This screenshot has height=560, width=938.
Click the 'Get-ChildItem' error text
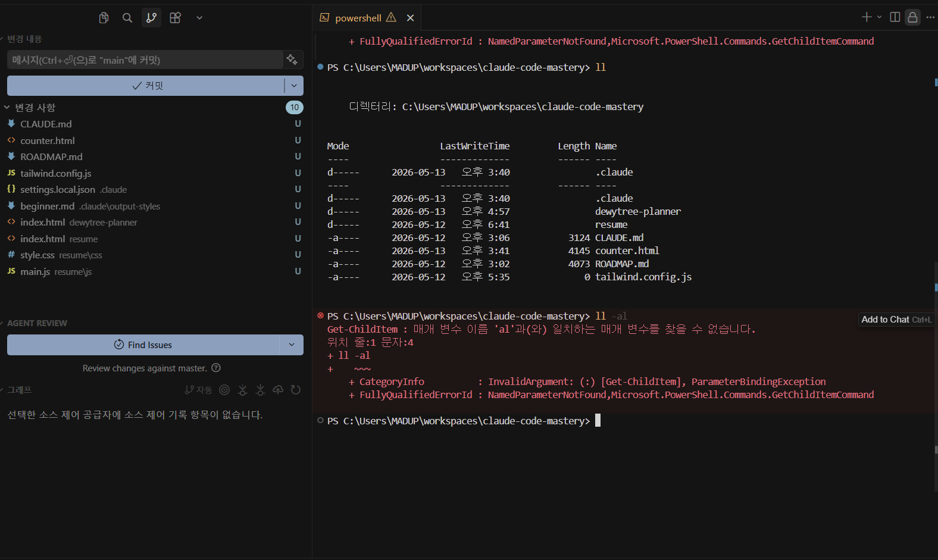362,329
